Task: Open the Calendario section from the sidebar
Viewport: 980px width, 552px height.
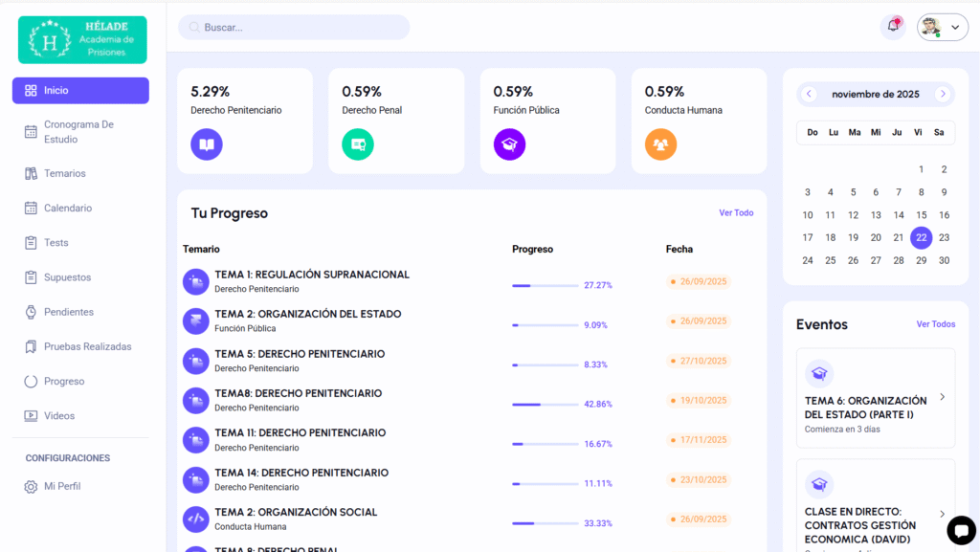Action: 33,208
